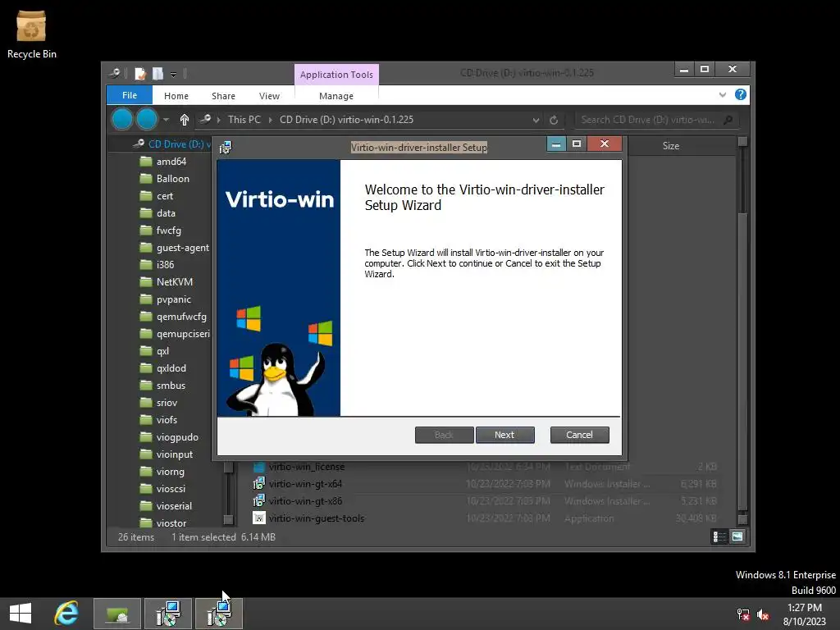Select the Application Tools contextual tab
The height and width of the screenshot is (630, 840).
[x=336, y=75]
